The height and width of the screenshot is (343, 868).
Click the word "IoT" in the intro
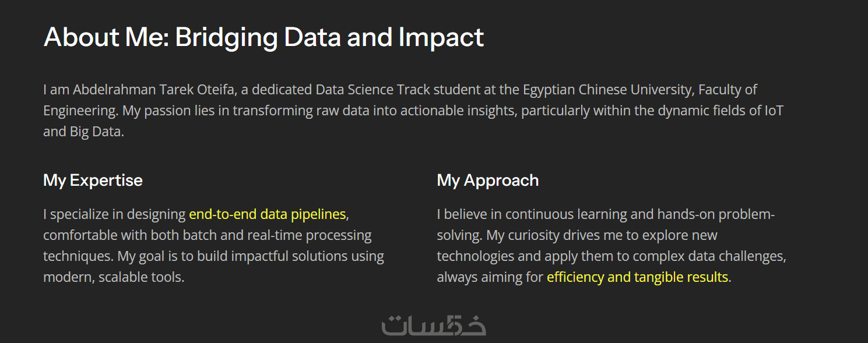(774, 111)
